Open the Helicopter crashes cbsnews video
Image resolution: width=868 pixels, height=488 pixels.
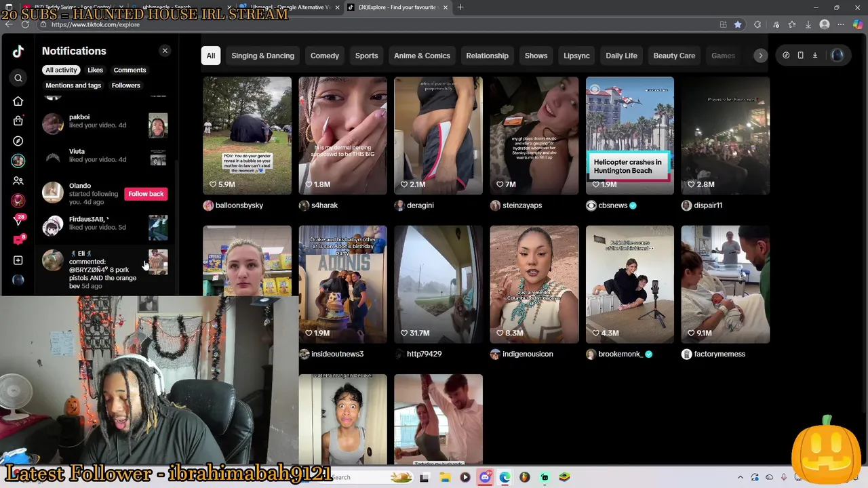(630, 136)
